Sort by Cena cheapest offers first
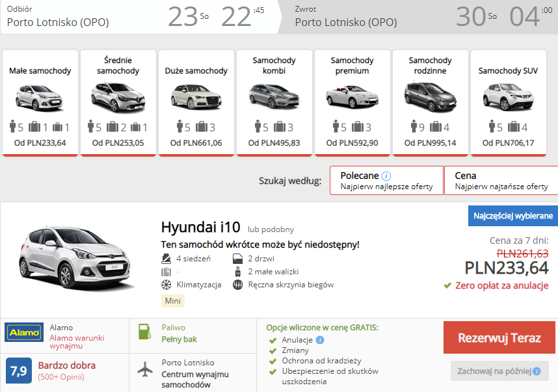The height and width of the screenshot is (392, 558). [501, 180]
